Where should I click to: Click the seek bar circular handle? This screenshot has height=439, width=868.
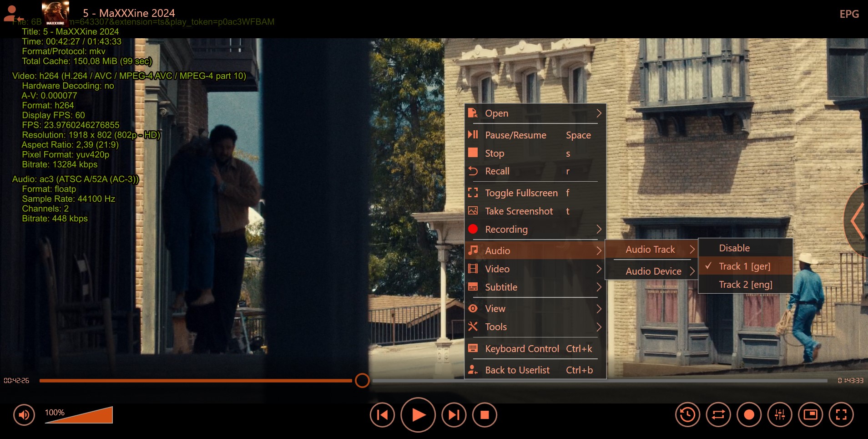[362, 380]
